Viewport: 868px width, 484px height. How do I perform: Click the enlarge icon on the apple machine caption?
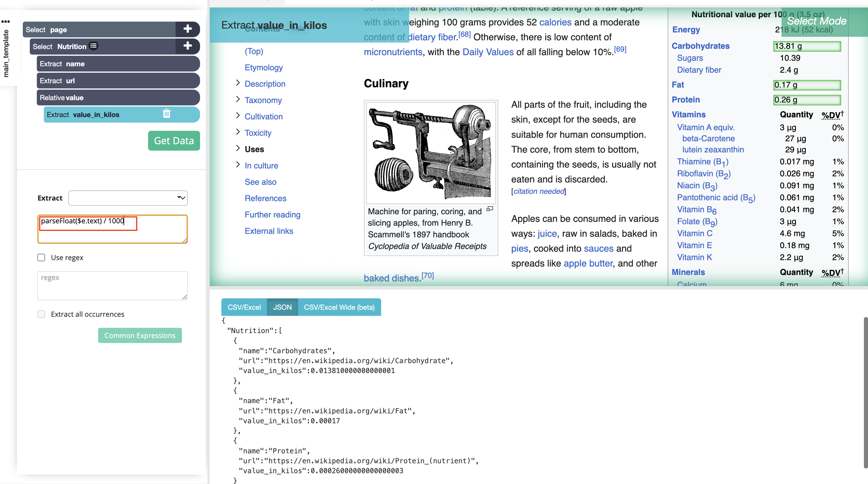pyautogui.click(x=489, y=209)
